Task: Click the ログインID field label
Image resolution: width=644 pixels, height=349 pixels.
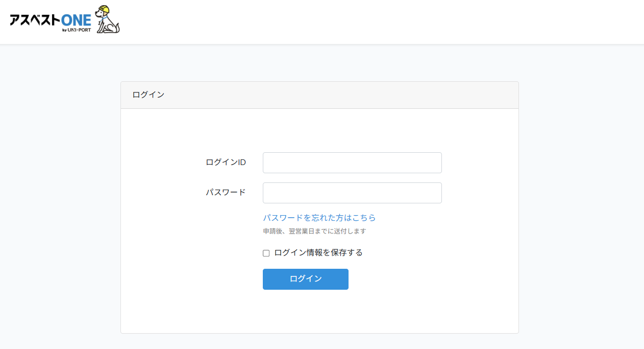Action: [x=226, y=162]
